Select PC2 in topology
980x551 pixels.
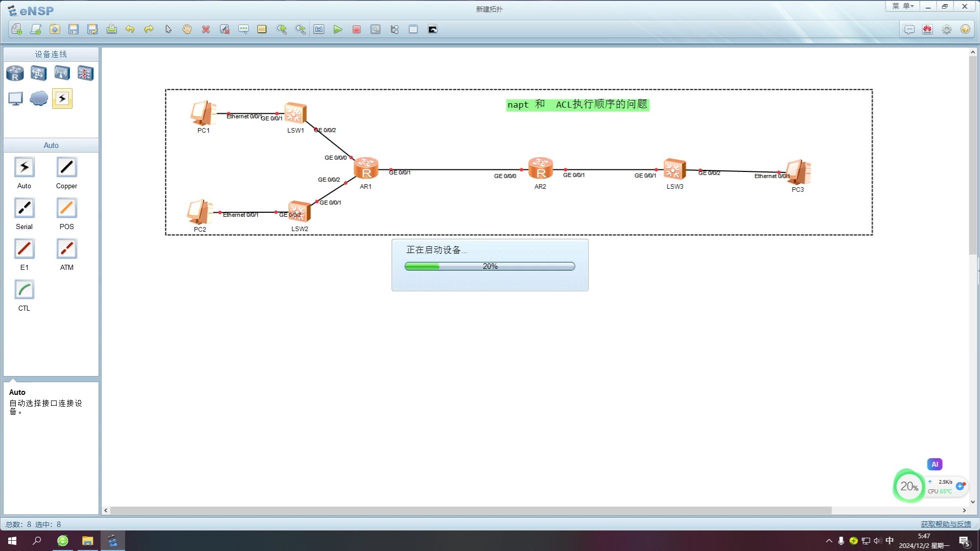[200, 212]
